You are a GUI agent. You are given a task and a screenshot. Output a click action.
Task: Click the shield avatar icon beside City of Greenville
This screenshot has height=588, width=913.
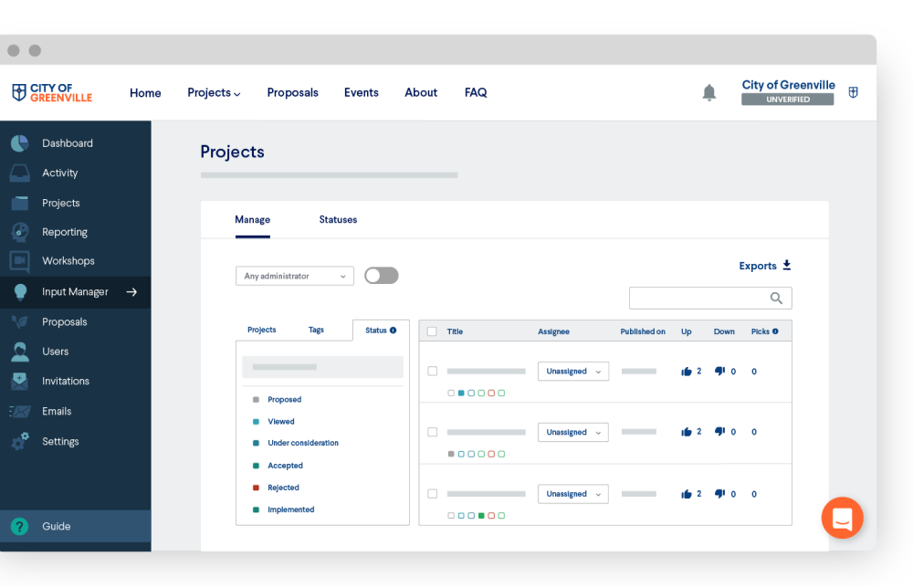pyautogui.click(x=853, y=92)
